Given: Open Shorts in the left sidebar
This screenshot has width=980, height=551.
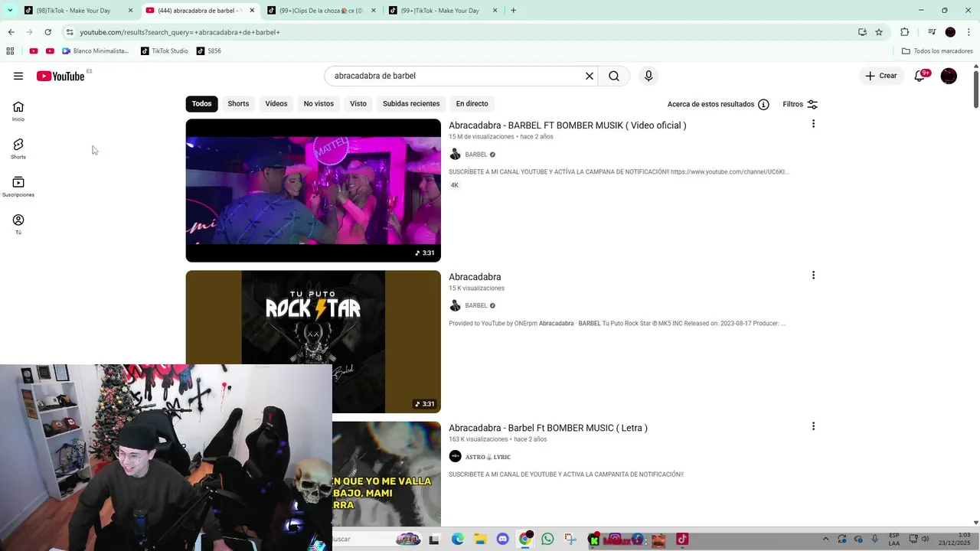Looking at the screenshot, I should [18, 148].
